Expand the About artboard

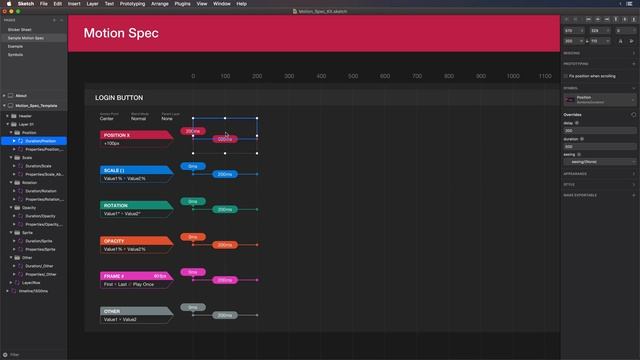4,96
